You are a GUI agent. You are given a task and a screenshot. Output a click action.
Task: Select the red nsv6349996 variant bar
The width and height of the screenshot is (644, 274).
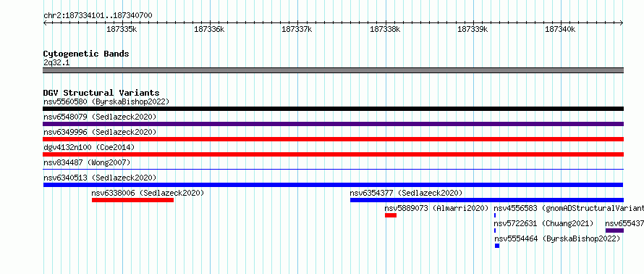click(x=333, y=139)
